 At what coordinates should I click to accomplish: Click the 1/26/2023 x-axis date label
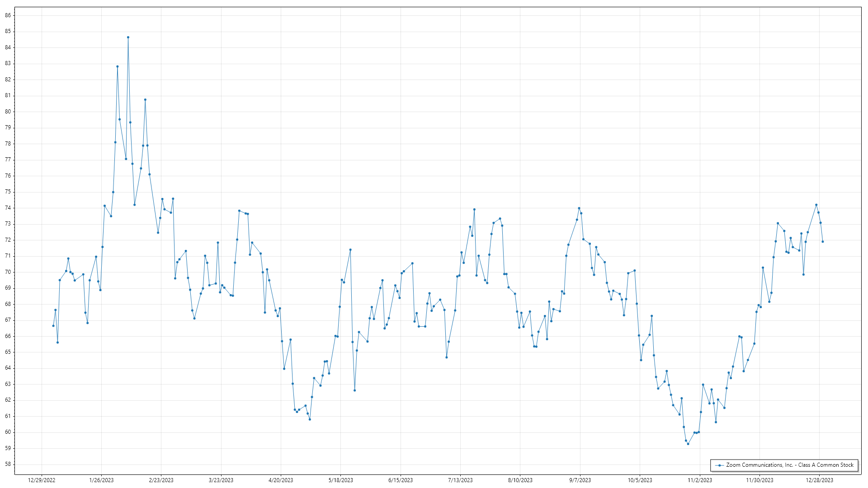pos(101,480)
